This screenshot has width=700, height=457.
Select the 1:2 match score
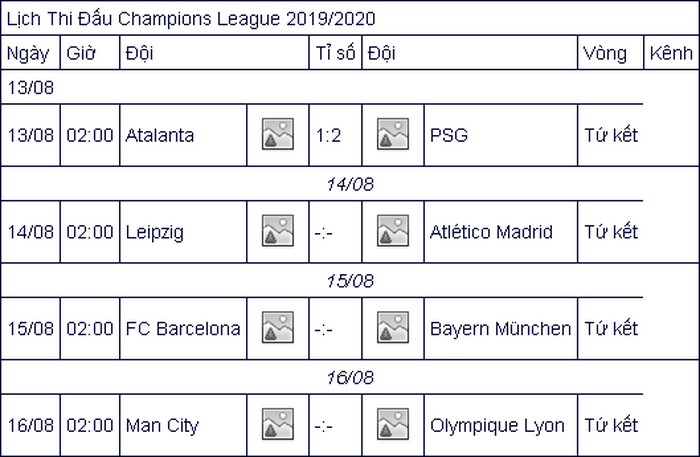point(328,135)
